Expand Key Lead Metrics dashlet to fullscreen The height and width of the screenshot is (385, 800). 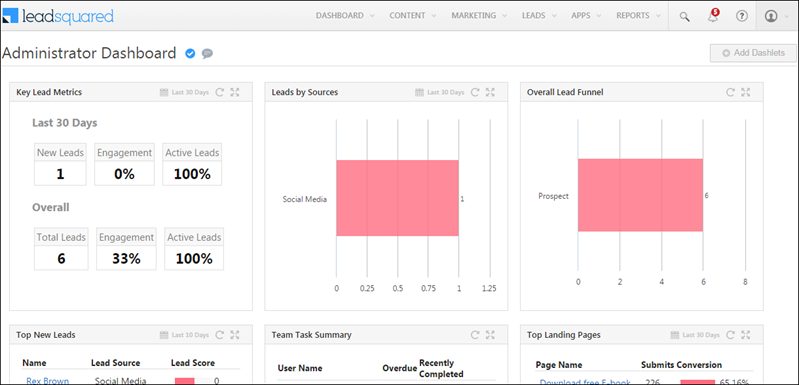(235, 92)
